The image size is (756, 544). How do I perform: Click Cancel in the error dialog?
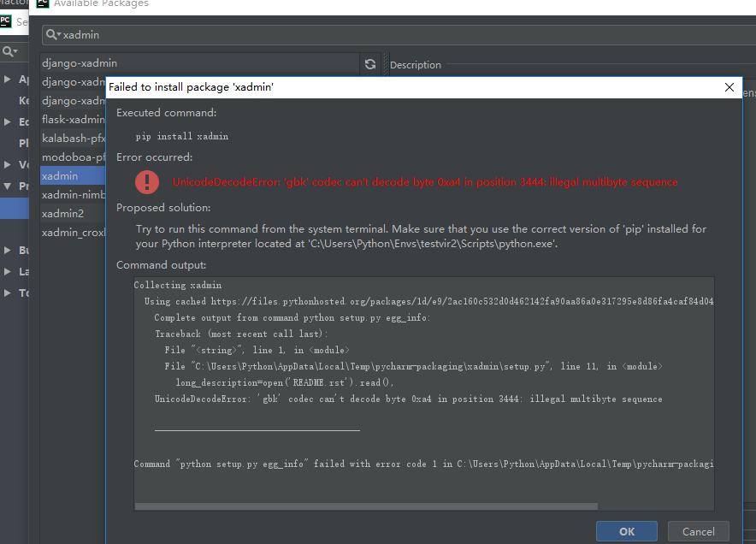coord(698,531)
